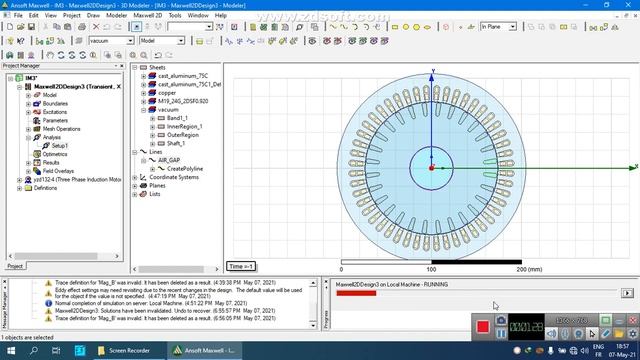The image size is (640, 360).
Task: Pause the screen recording
Action: 501,333
